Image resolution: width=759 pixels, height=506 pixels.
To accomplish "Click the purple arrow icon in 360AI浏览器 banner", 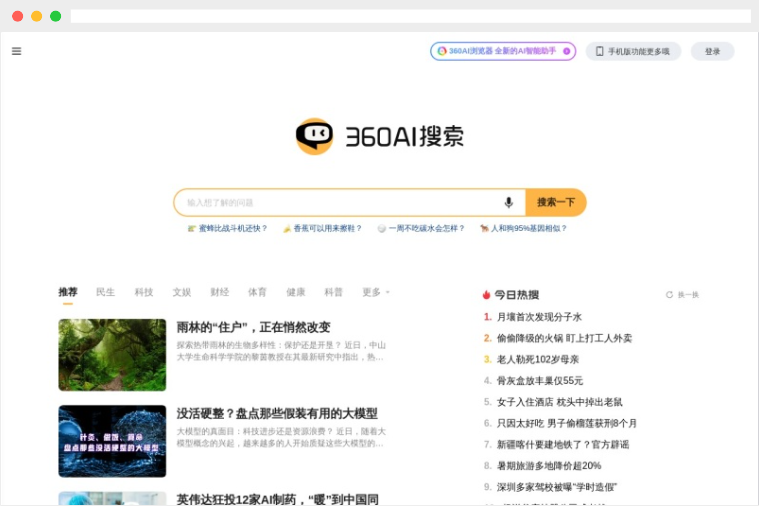I will 566,51.
